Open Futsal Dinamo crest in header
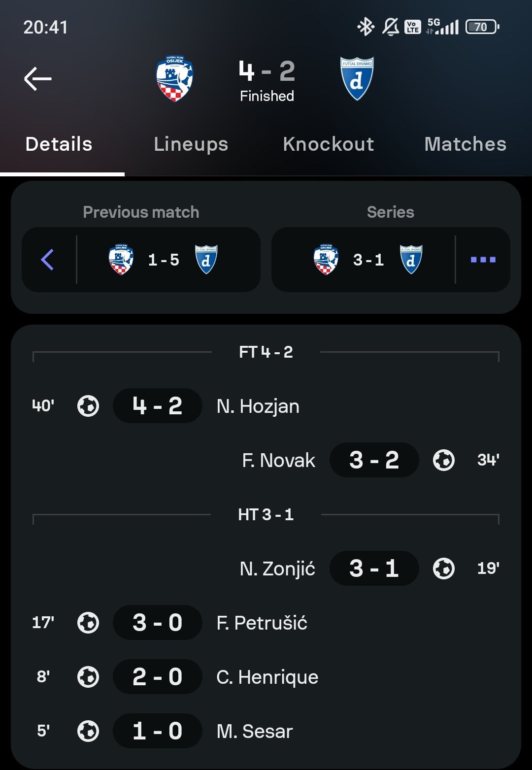The width and height of the screenshot is (532, 770). point(357,79)
